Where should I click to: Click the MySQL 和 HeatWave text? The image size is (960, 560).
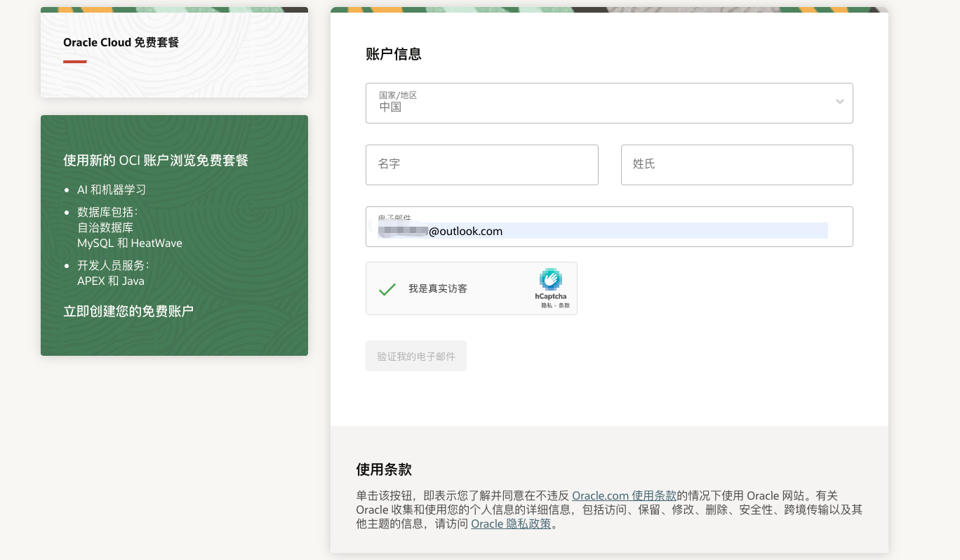[130, 243]
